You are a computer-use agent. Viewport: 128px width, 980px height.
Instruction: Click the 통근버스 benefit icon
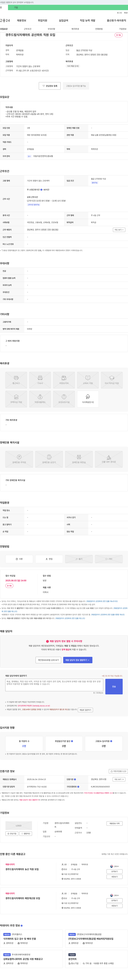(x=16, y=380)
